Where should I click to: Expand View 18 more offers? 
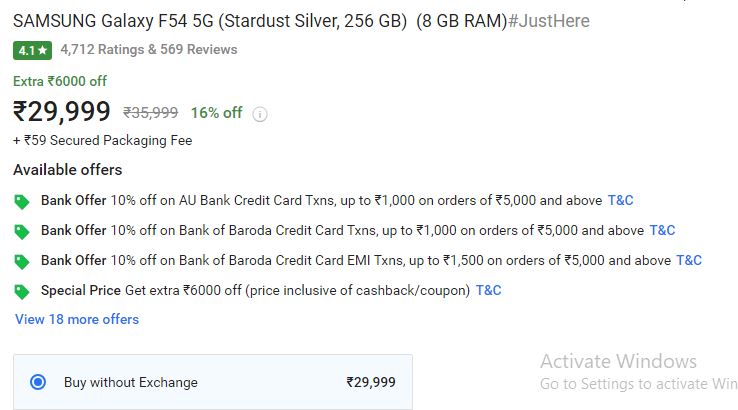pyautogui.click(x=77, y=319)
